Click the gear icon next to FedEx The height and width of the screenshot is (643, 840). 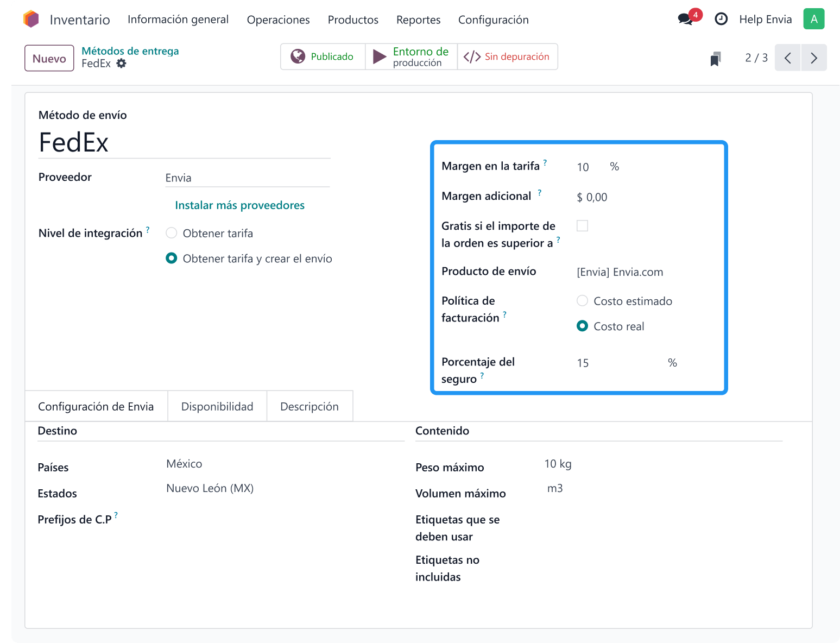click(122, 63)
